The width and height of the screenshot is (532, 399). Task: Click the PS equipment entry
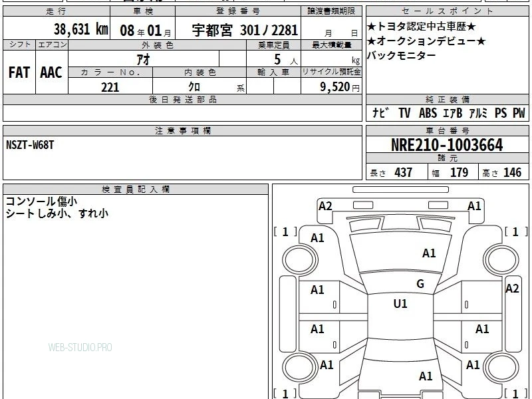(501, 112)
